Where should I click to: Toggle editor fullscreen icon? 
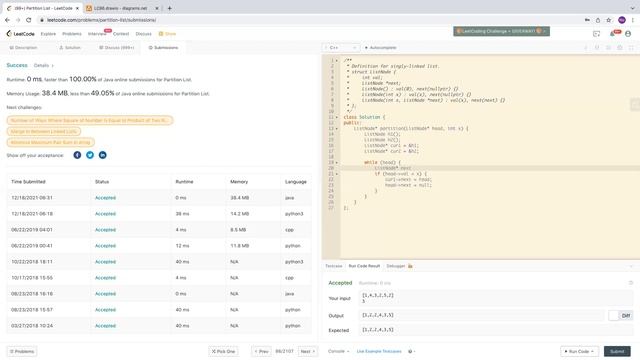(631, 48)
